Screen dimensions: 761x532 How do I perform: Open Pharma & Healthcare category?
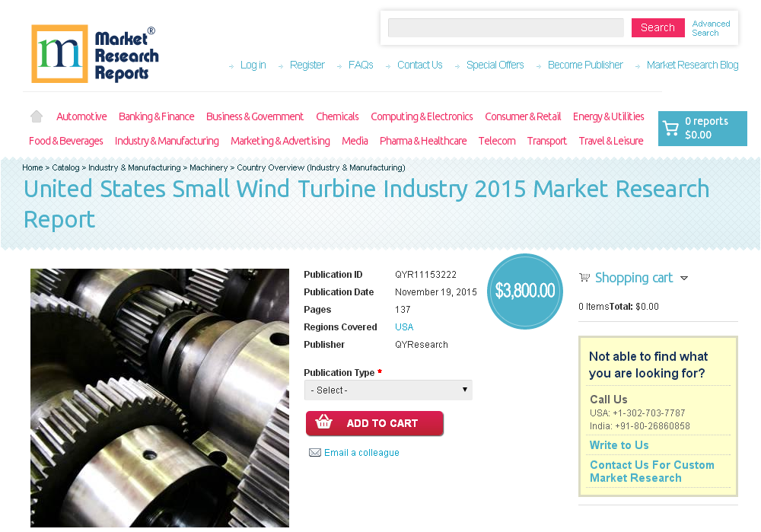(x=423, y=141)
